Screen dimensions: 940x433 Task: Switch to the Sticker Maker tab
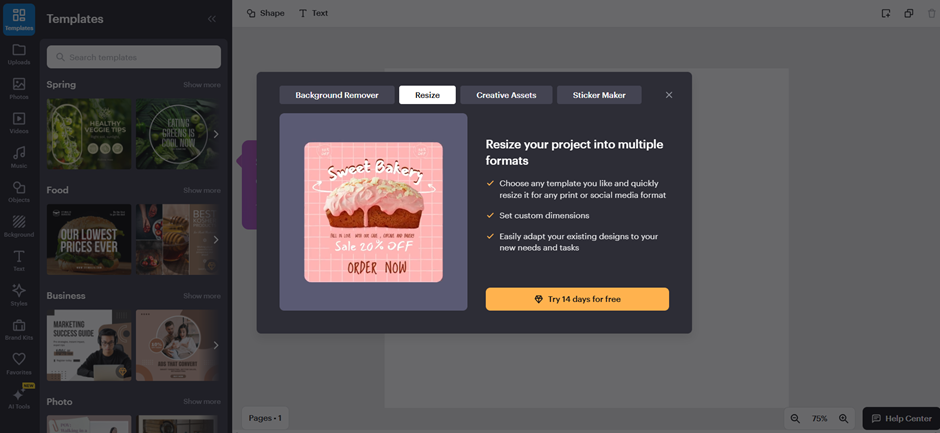pyautogui.click(x=599, y=95)
